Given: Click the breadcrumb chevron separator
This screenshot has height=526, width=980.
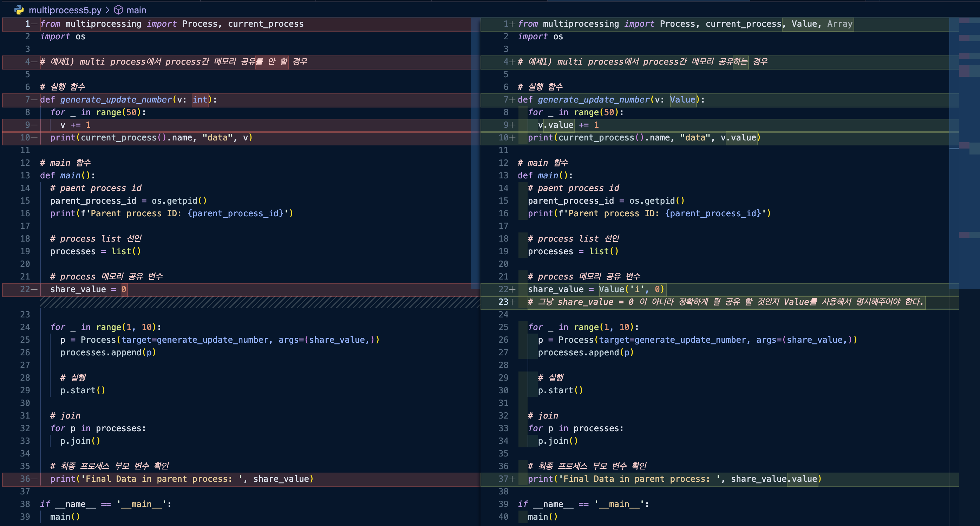Looking at the screenshot, I should [x=108, y=10].
